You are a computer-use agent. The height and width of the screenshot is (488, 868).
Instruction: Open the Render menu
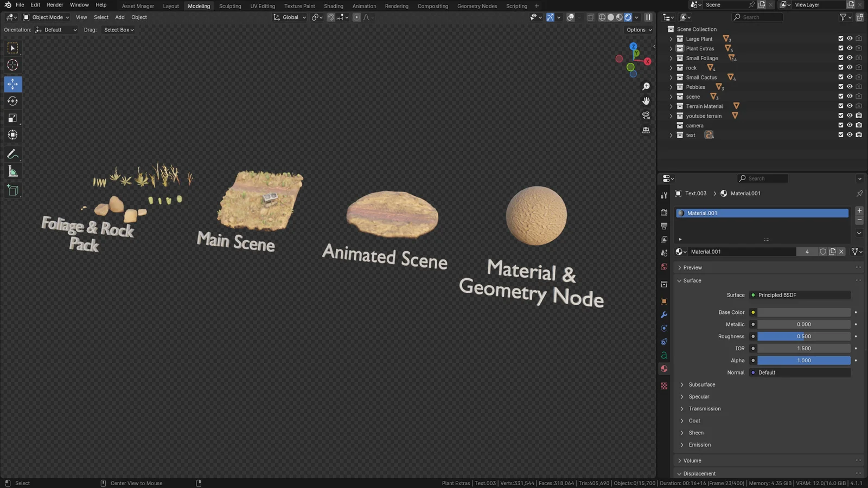(x=55, y=5)
